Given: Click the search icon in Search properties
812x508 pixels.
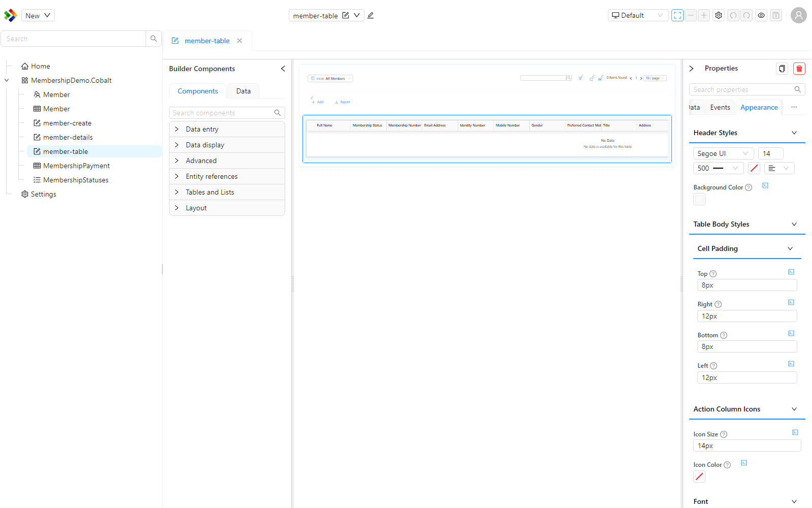Looking at the screenshot, I should click(x=798, y=89).
